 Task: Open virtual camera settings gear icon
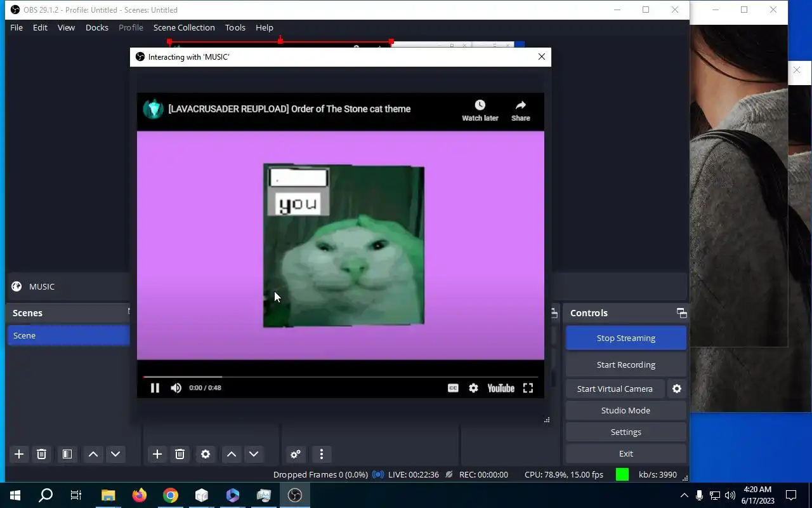pos(677,389)
